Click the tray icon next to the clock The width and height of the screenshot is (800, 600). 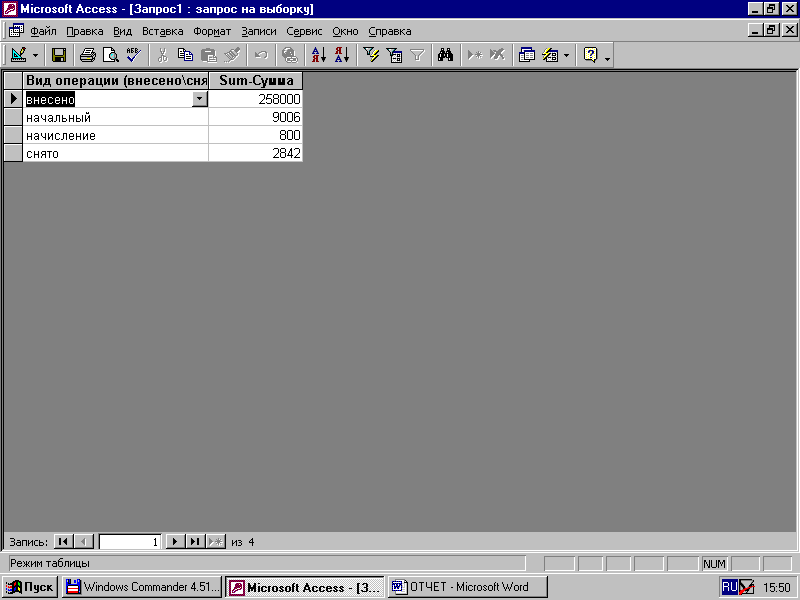[x=746, y=587]
